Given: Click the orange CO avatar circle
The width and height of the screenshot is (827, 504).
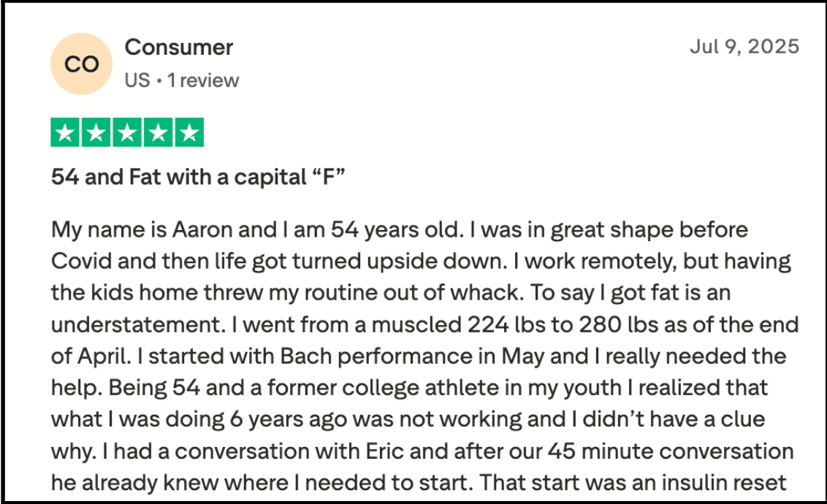Looking at the screenshot, I should coord(81,64).
